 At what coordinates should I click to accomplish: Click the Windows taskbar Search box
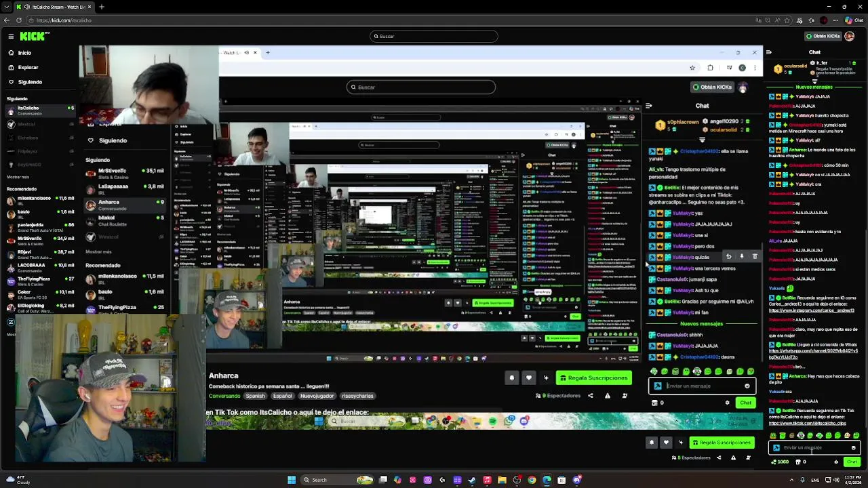[x=336, y=480]
